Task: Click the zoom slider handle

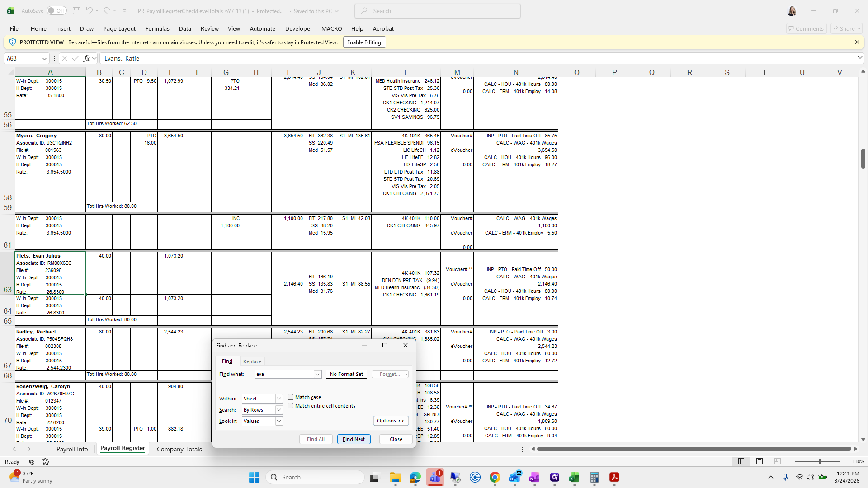Action: coord(820,461)
